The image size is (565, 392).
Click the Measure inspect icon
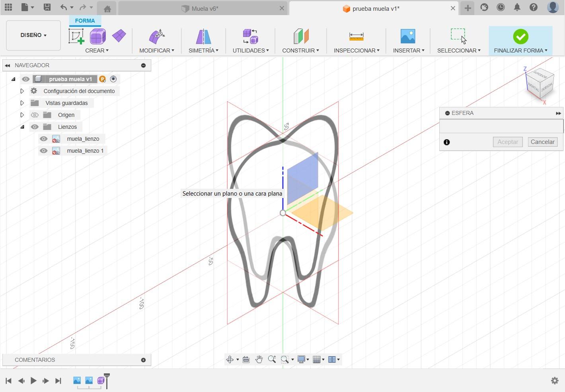coord(356,36)
